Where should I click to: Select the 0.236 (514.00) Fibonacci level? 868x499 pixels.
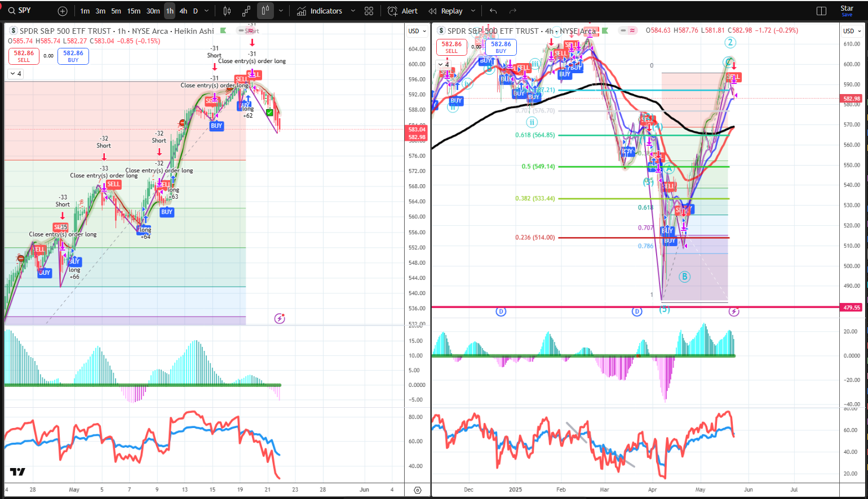pos(535,238)
